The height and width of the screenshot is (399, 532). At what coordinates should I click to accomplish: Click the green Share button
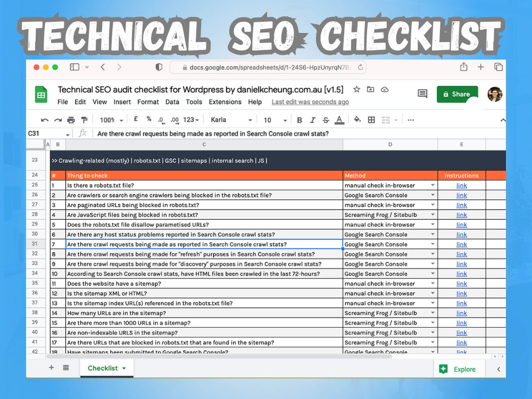pos(458,94)
